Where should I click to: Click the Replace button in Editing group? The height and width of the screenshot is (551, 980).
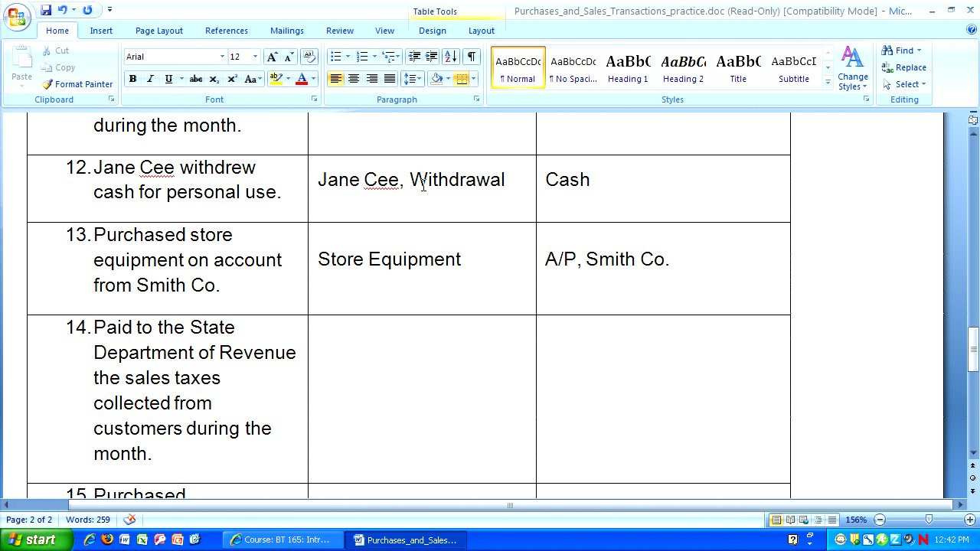point(904,67)
